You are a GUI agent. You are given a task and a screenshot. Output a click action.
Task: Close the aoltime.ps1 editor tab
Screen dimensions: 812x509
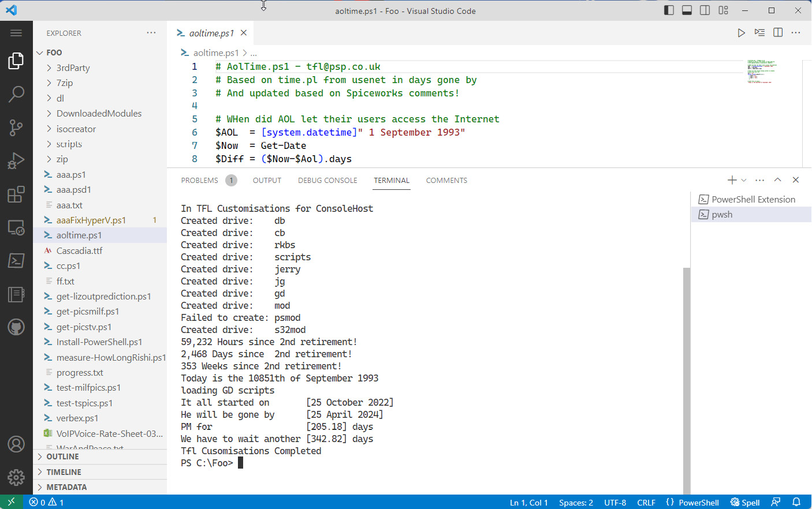(x=244, y=33)
